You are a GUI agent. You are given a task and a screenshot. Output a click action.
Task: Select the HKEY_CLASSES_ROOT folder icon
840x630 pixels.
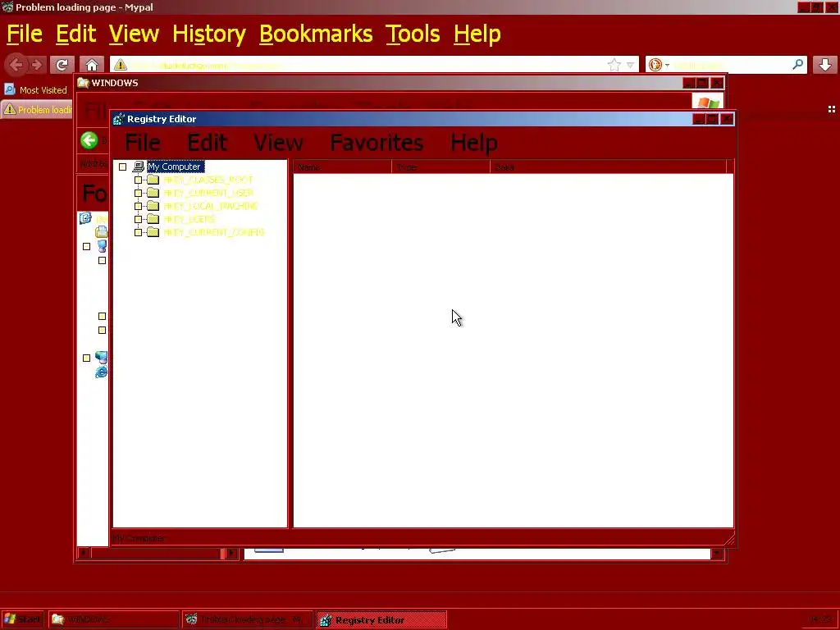[x=153, y=180]
